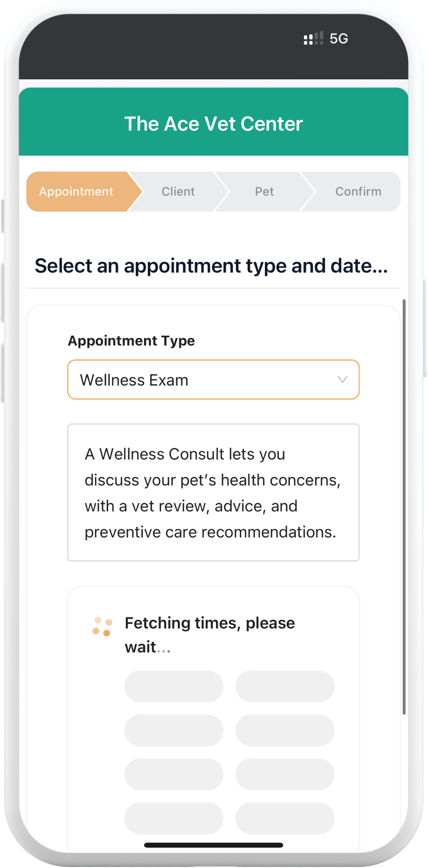Click the orange loading spinner icon
The width and height of the screenshot is (428, 868).
tap(102, 627)
